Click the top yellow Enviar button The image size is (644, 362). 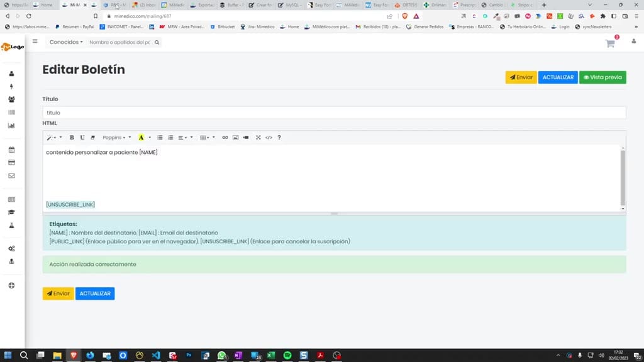coord(521,77)
